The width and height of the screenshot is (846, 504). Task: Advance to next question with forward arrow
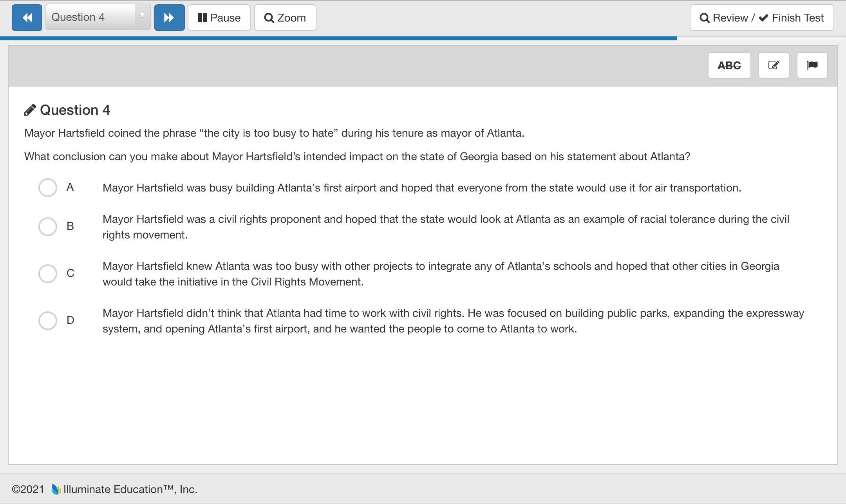[169, 18]
